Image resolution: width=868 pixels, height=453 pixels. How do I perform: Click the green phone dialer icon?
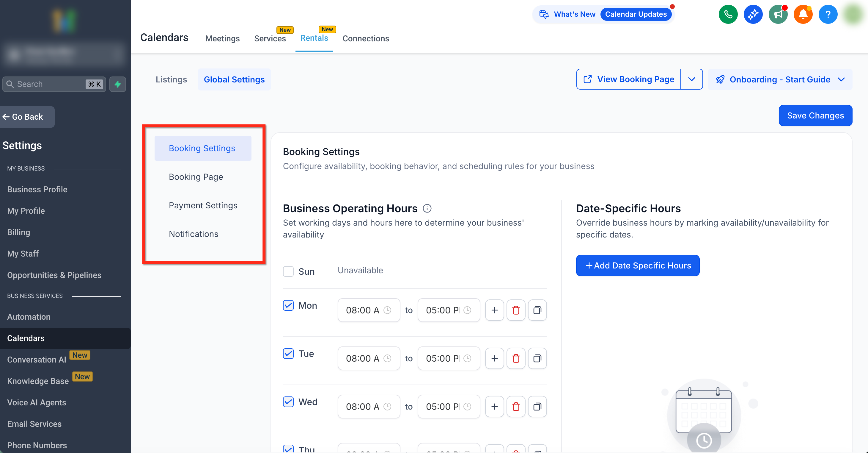pyautogui.click(x=728, y=14)
